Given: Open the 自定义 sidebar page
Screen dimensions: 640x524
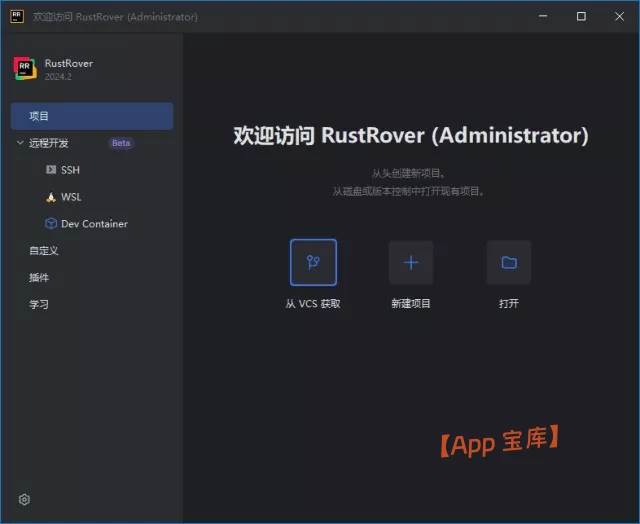Looking at the screenshot, I should pyautogui.click(x=44, y=251).
